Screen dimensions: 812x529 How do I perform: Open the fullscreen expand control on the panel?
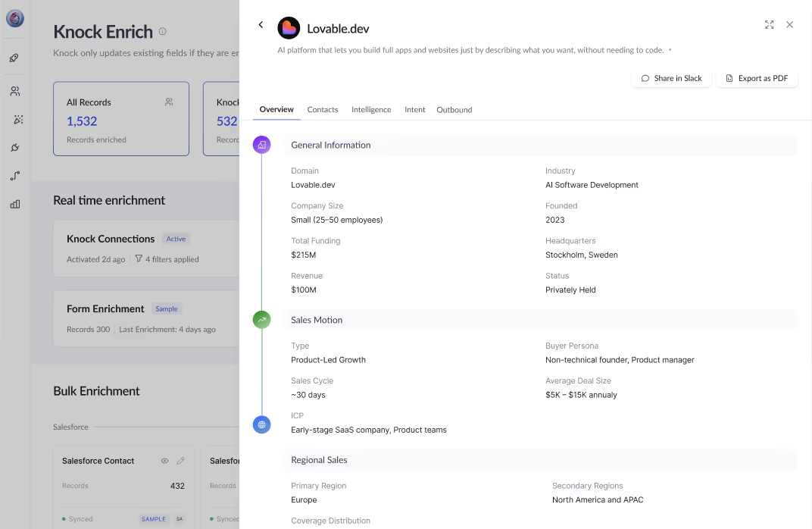point(770,24)
